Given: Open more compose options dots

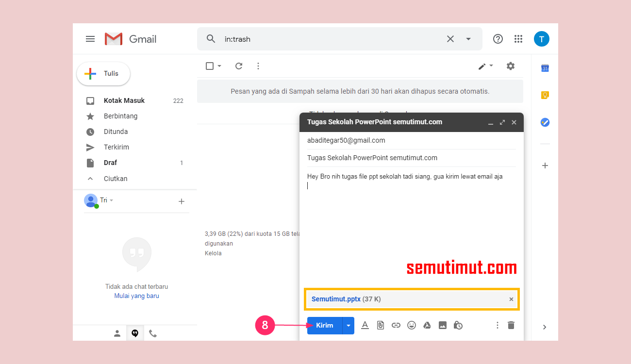Looking at the screenshot, I should (497, 326).
